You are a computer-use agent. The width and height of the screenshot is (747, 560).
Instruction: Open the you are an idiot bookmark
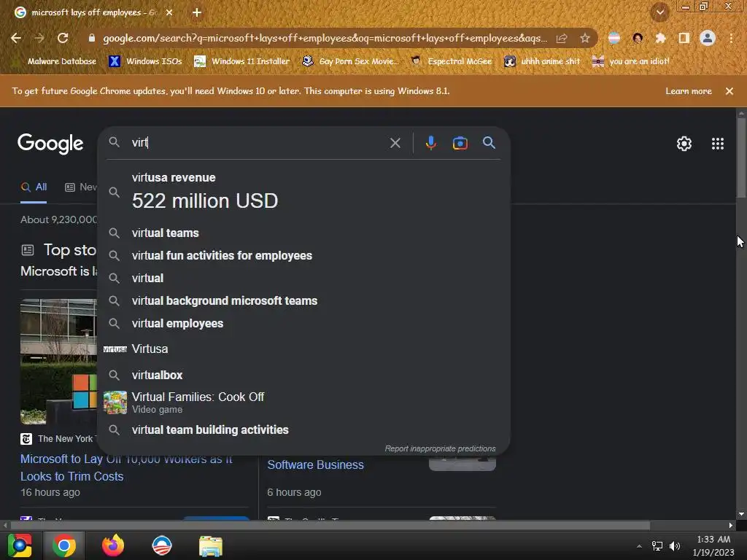pos(631,61)
